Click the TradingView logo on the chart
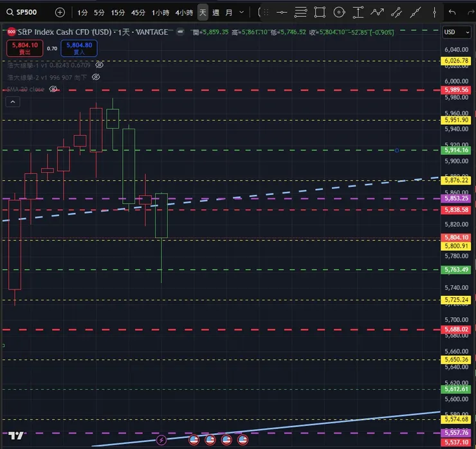 pos(16,435)
